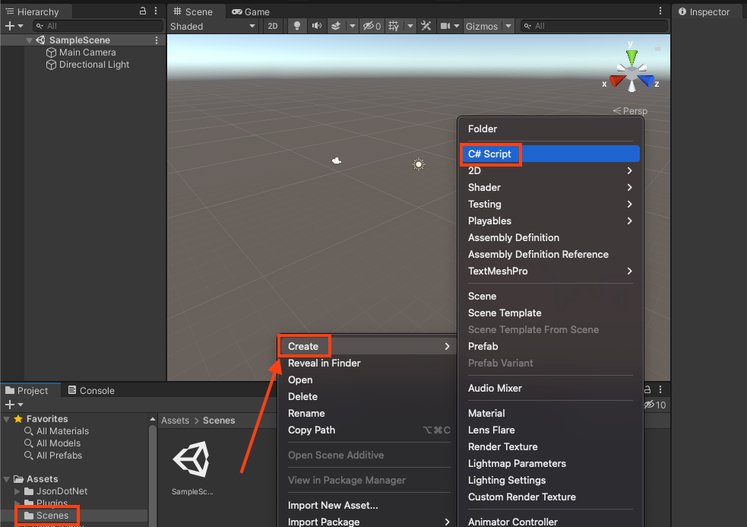Open Scene view more options menu
The width and height of the screenshot is (747, 527).
point(660,10)
